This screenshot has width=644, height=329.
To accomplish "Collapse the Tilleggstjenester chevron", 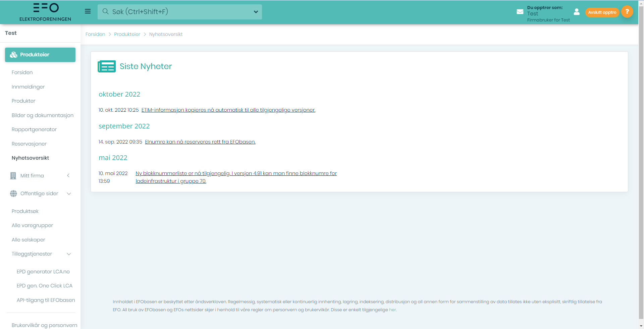I will click(x=69, y=254).
